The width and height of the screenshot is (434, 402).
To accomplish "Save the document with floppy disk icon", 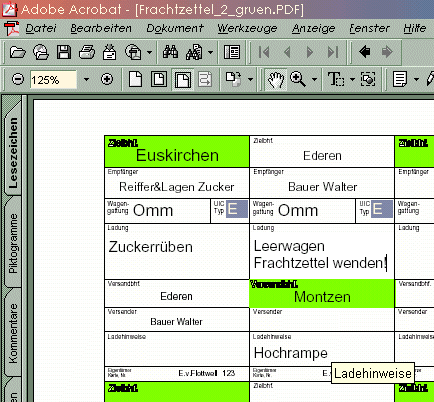I will (x=64, y=52).
